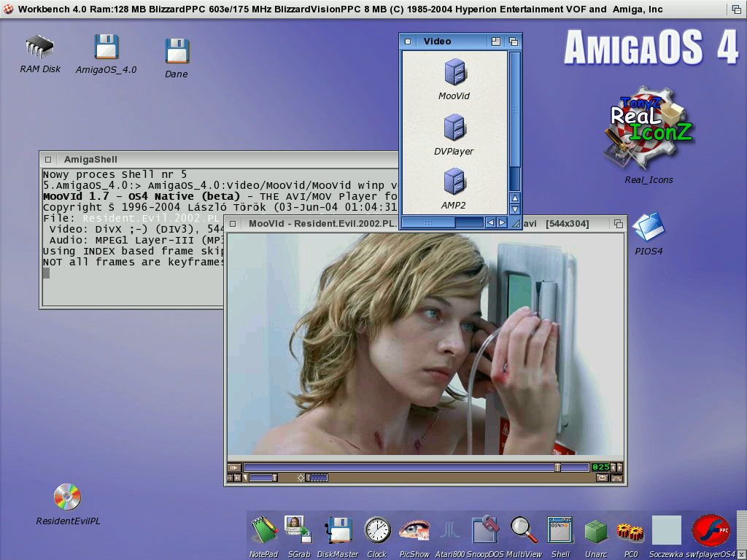Image resolution: width=747 pixels, height=560 pixels.
Task: Toggle the bottom-right shuffle button in MooVid
Action: click(x=616, y=478)
